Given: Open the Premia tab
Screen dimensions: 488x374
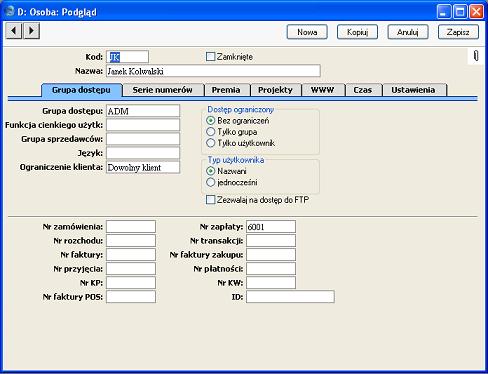Looking at the screenshot, I should (x=226, y=90).
